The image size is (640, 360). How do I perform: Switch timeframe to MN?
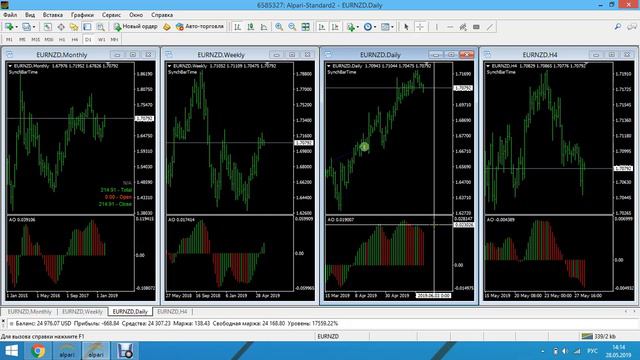point(114,40)
